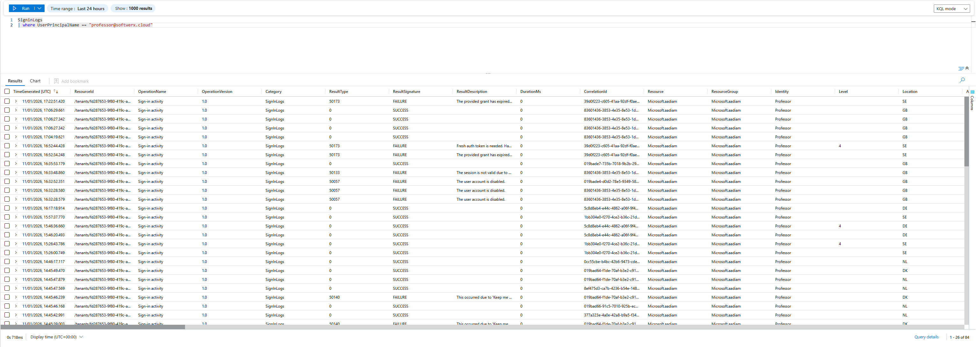The image size is (980, 347).
Task: Check the row at 17:22:51.420
Action: [x=7, y=101]
